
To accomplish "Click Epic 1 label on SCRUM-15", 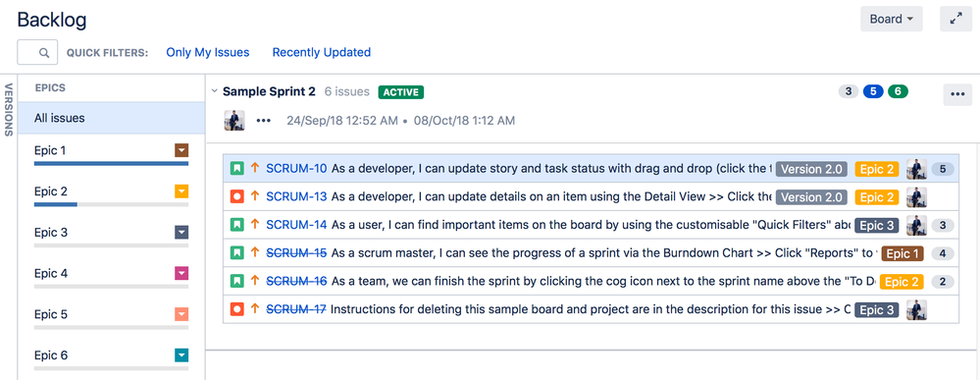I will (903, 253).
